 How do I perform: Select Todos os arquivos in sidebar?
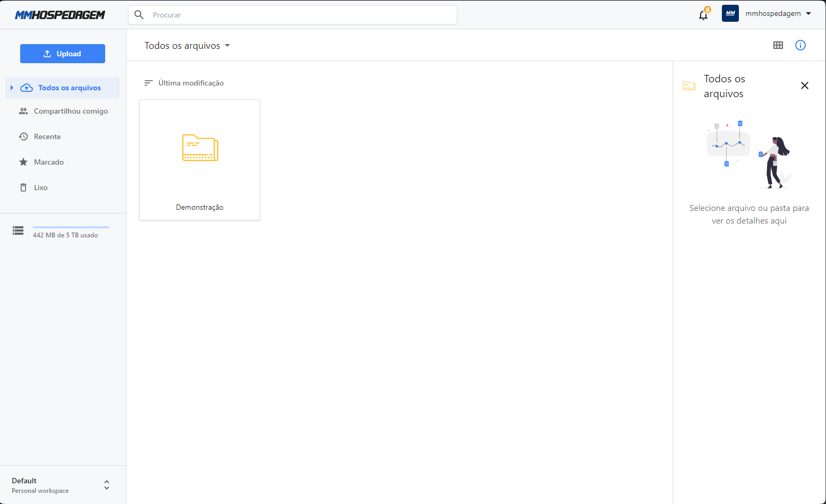tap(62, 88)
